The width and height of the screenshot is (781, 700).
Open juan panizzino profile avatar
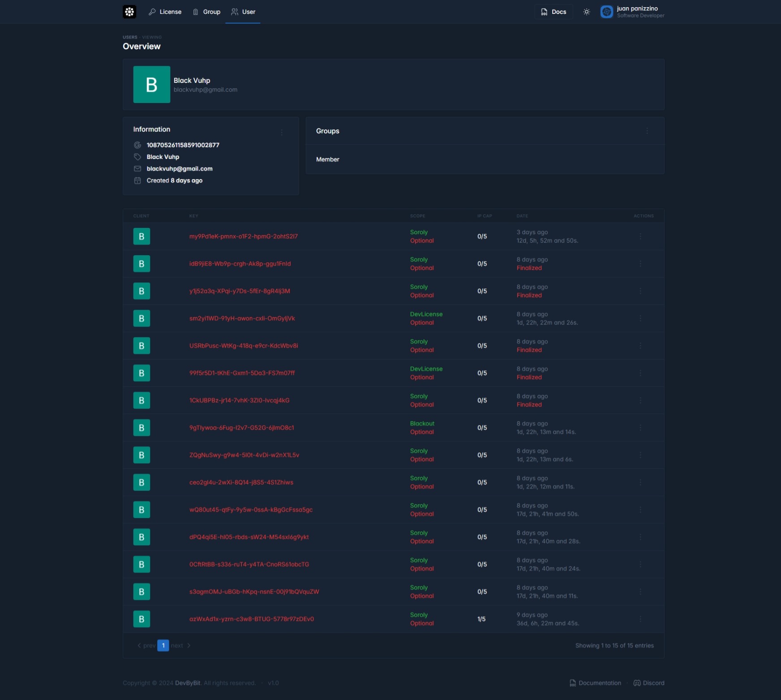[607, 12]
